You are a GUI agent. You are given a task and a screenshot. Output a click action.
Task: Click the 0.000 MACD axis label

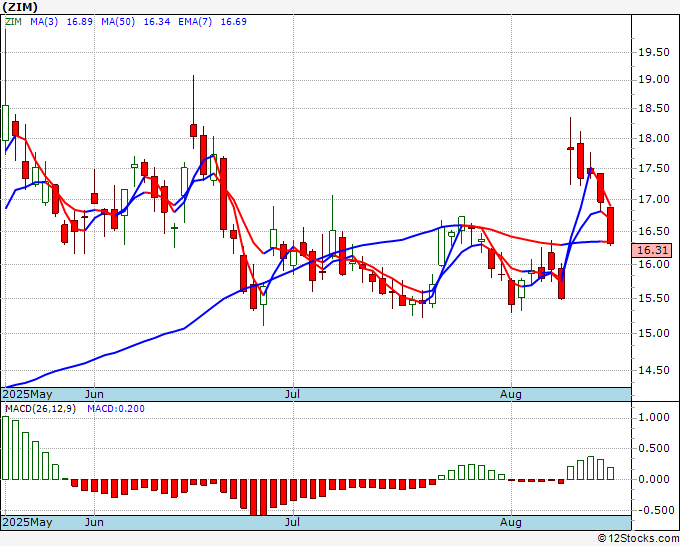(654, 479)
